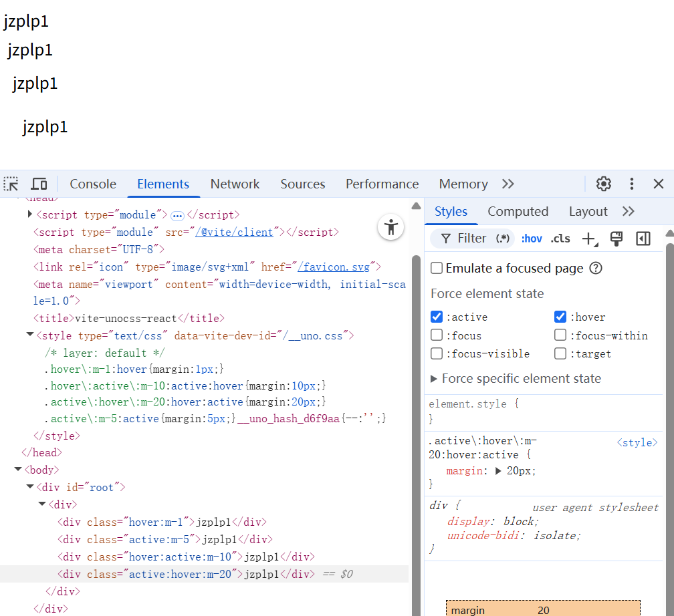This screenshot has width=674, height=616.
Task: Open the Performance tab
Action: pyautogui.click(x=382, y=184)
